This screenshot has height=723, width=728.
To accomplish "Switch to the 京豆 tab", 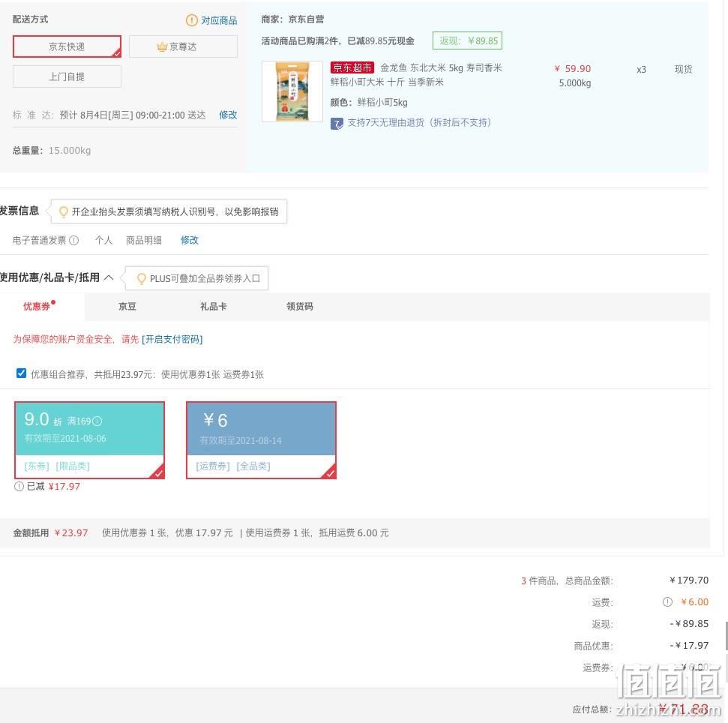I will (127, 307).
